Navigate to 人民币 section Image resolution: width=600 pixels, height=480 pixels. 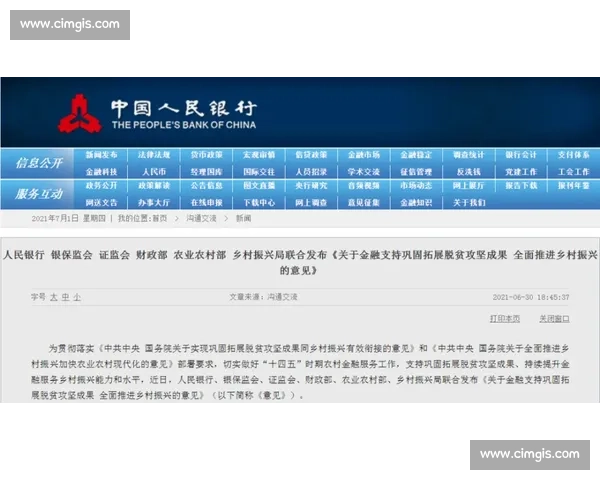pos(154,171)
